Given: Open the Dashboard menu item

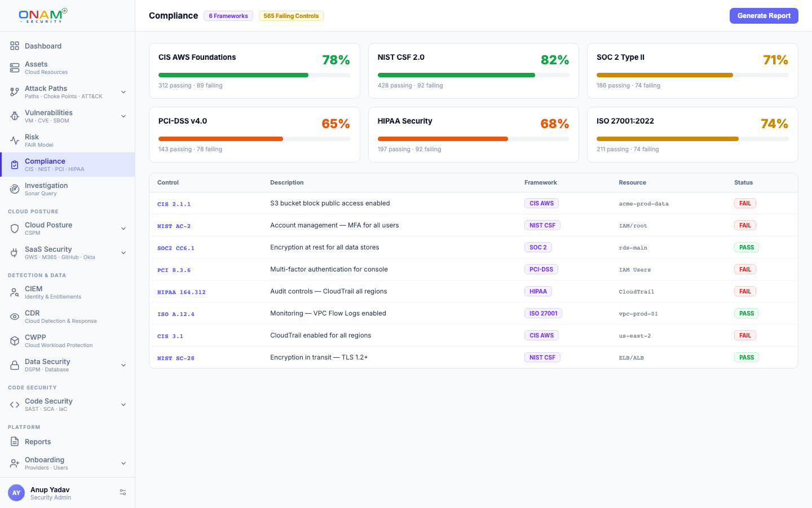Looking at the screenshot, I should 68,46.
